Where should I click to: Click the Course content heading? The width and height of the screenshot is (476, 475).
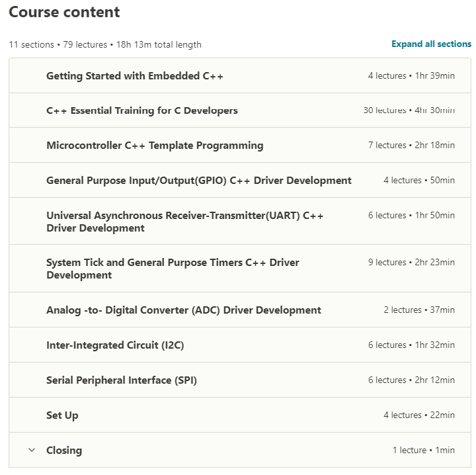pyautogui.click(x=64, y=12)
